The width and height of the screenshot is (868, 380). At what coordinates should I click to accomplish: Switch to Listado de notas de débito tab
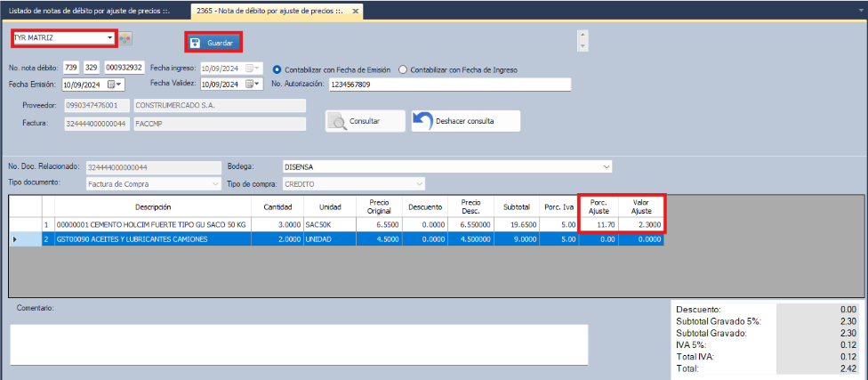[94, 11]
